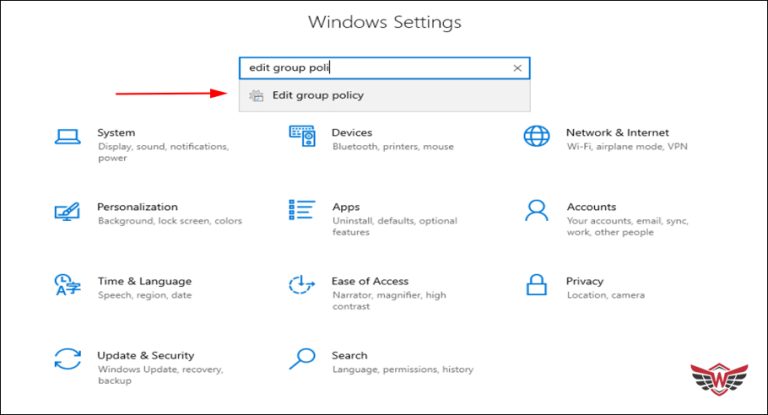Open the System settings label
Image resolution: width=768 pixels, height=415 pixels.
(x=116, y=132)
